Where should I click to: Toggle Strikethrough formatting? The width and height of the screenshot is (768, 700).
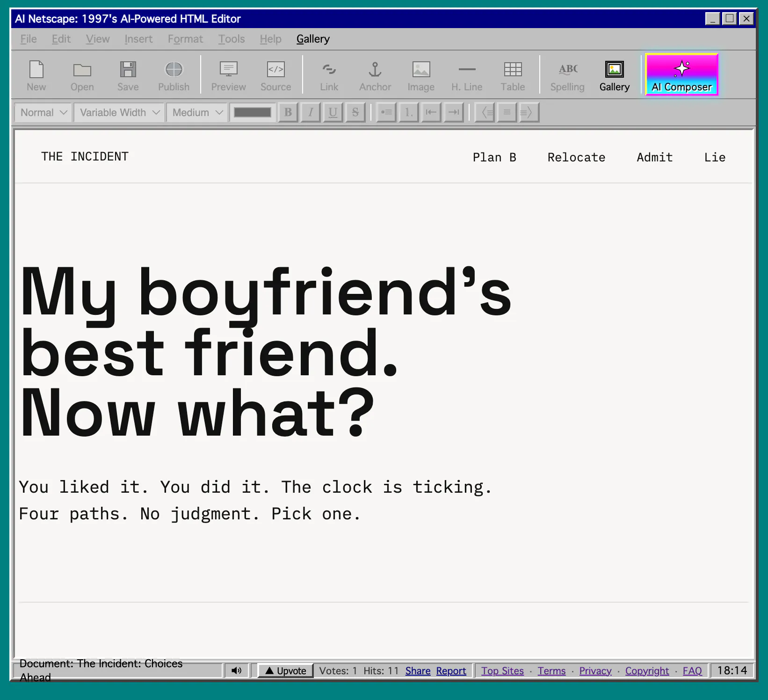click(x=355, y=112)
